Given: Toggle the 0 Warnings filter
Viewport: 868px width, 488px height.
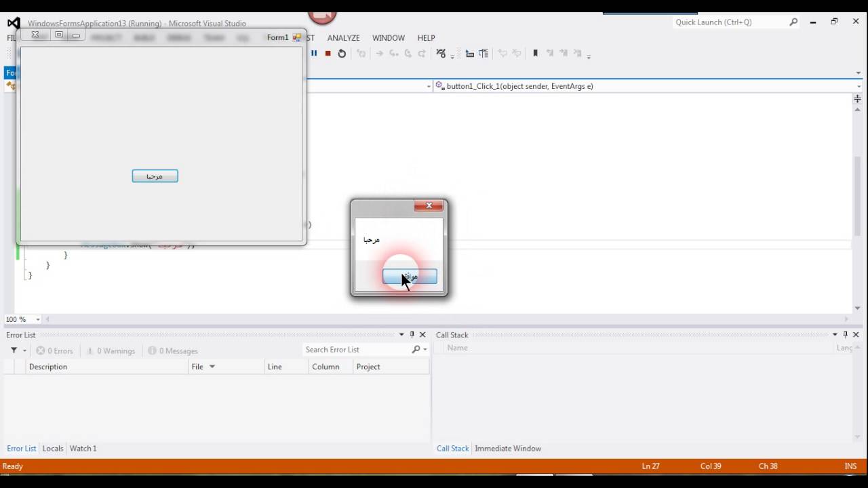Looking at the screenshot, I should 111,350.
